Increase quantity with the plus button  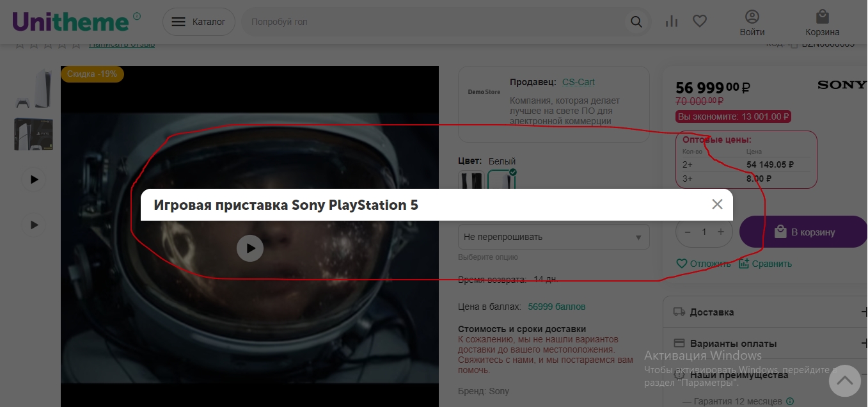[x=721, y=232]
